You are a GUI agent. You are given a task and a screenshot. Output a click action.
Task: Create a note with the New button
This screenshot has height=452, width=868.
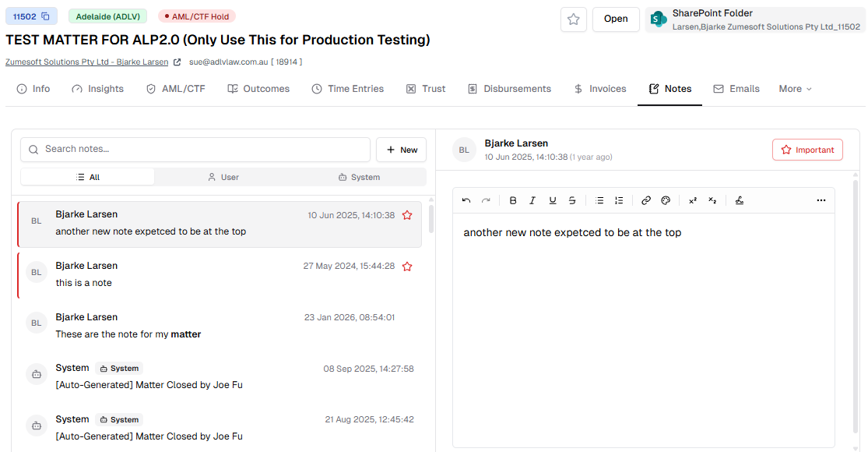click(402, 150)
